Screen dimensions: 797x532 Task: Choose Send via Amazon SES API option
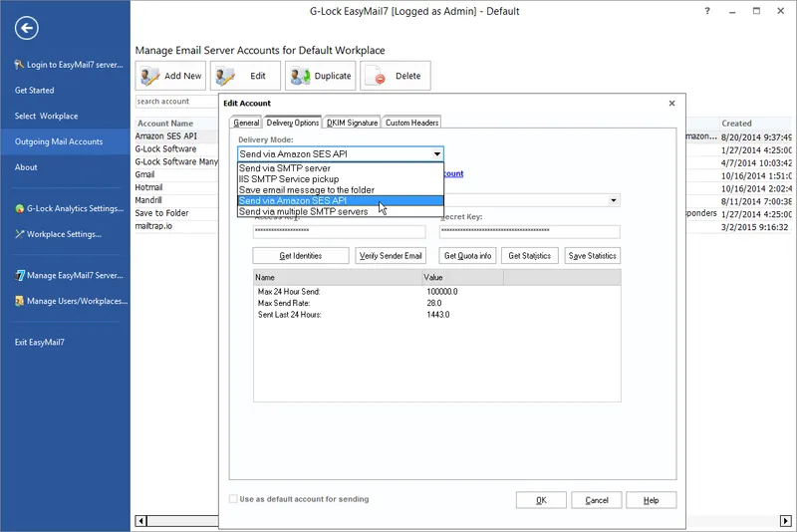(x=340, y=200)
